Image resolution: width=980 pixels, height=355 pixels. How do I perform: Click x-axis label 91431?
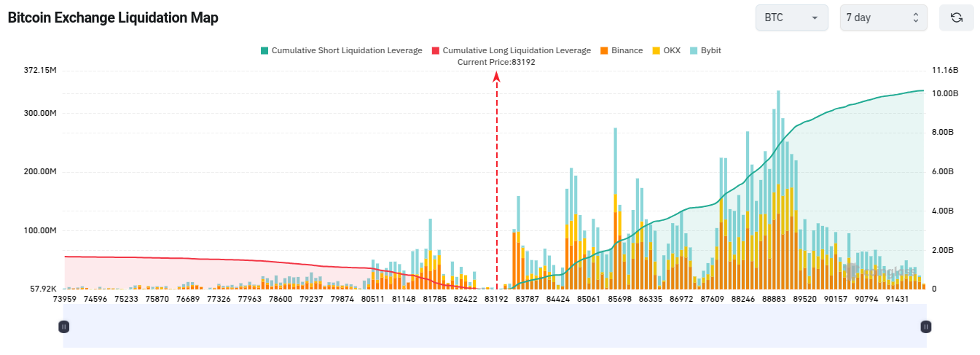(897, 298)
